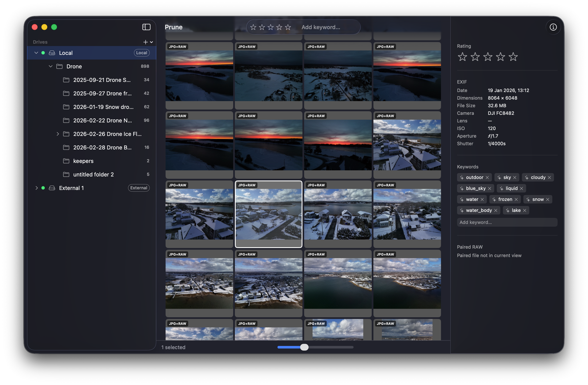Open untitled folder 2

tap(92, 174)
